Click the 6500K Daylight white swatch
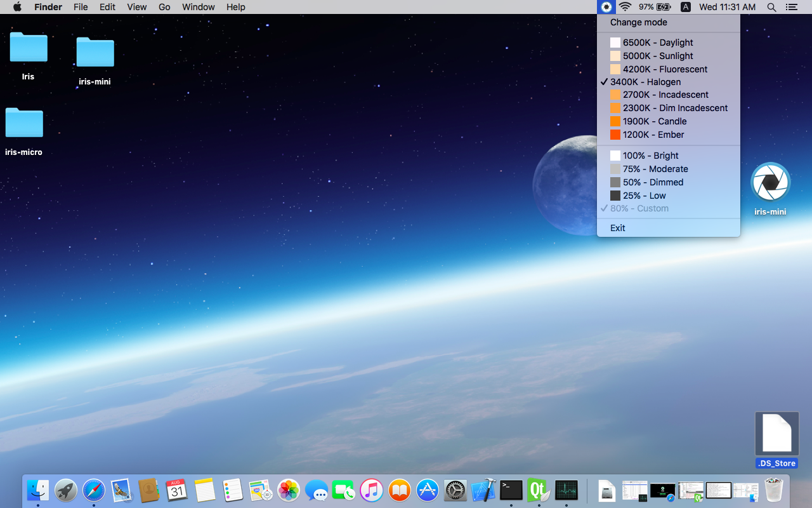The image size is (812, 508). 615,43
